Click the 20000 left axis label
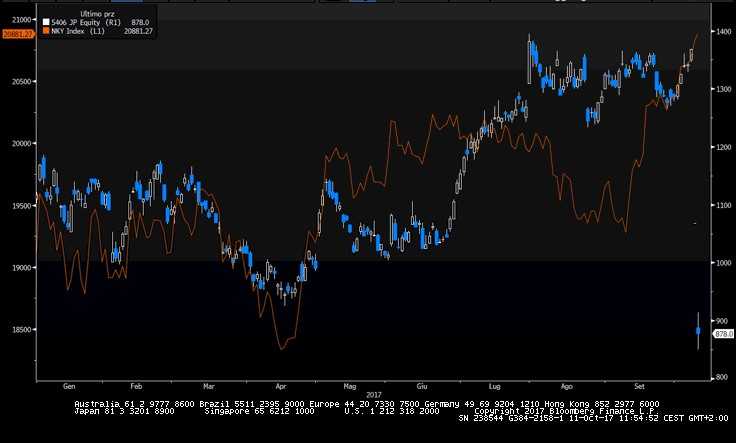 [x=22, y=144]
